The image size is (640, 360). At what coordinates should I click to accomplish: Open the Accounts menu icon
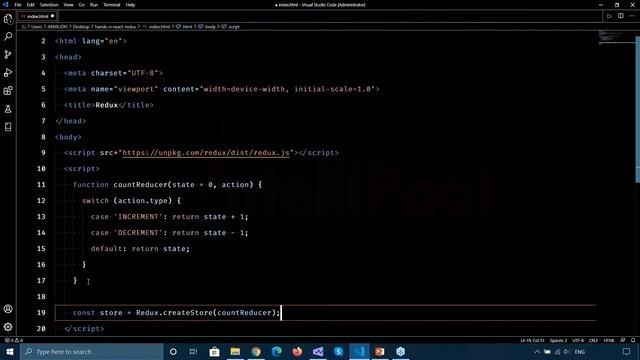pos(8,309)
